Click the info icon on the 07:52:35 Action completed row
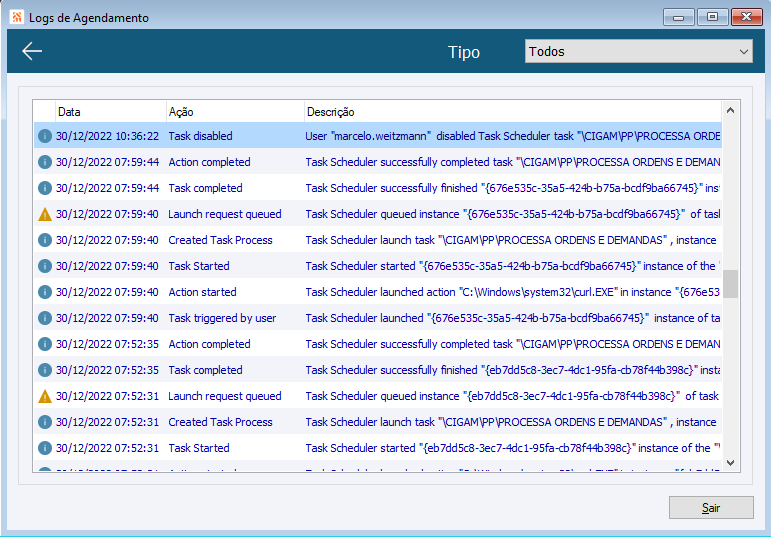Screen dimensions: 771x537 [45, 344]
